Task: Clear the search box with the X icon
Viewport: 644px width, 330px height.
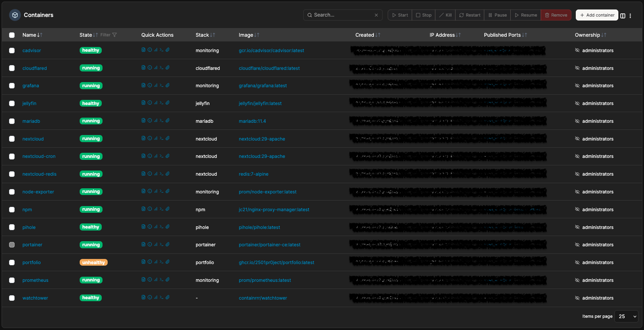Action: point(376,15)
